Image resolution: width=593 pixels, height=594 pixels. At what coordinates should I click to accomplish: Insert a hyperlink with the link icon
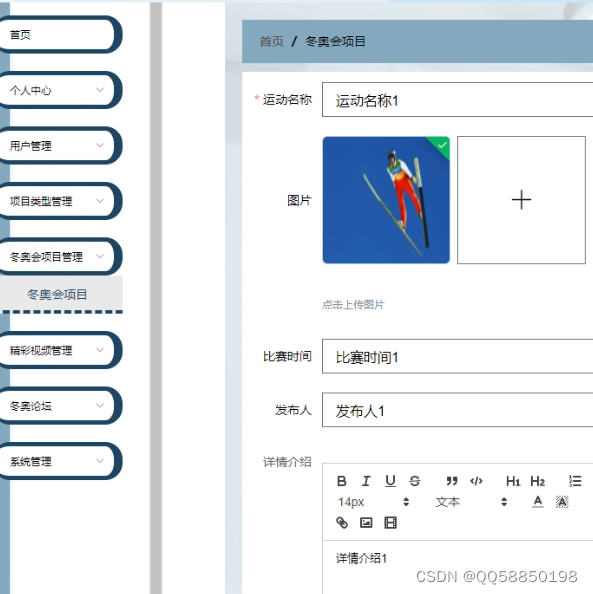click(342, 522)
